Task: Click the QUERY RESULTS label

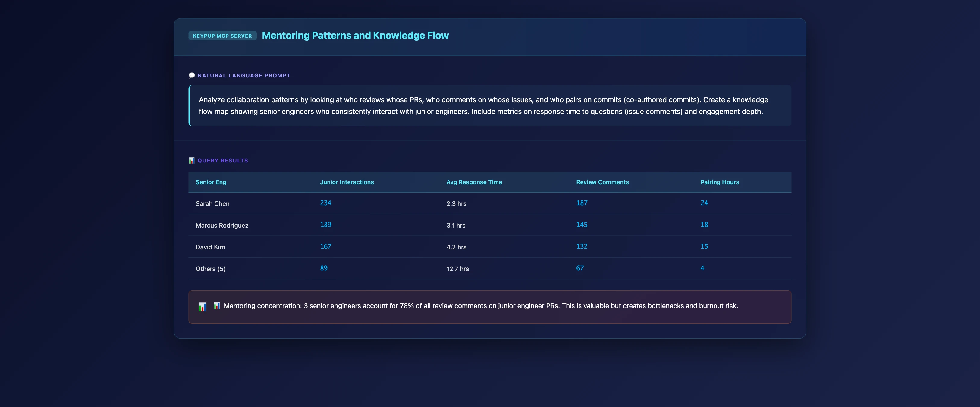Action: click(223, 160)
